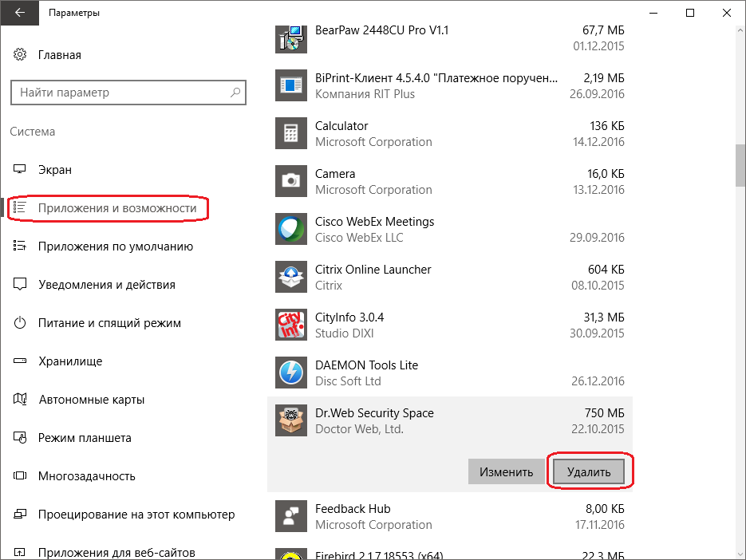The width and height of the screenshot is (746, 560).
Task: Click the BiPrint-Клиент app icon
Action: (x=290, y=85)
